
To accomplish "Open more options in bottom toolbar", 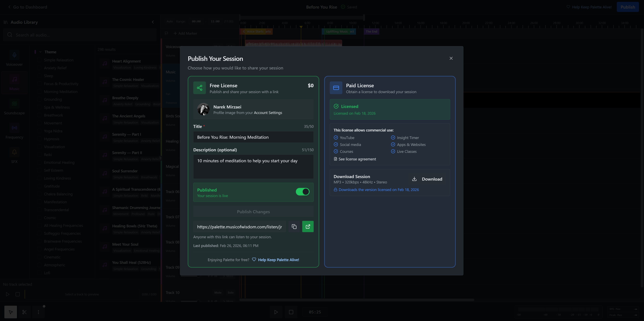I will [38, 312].
